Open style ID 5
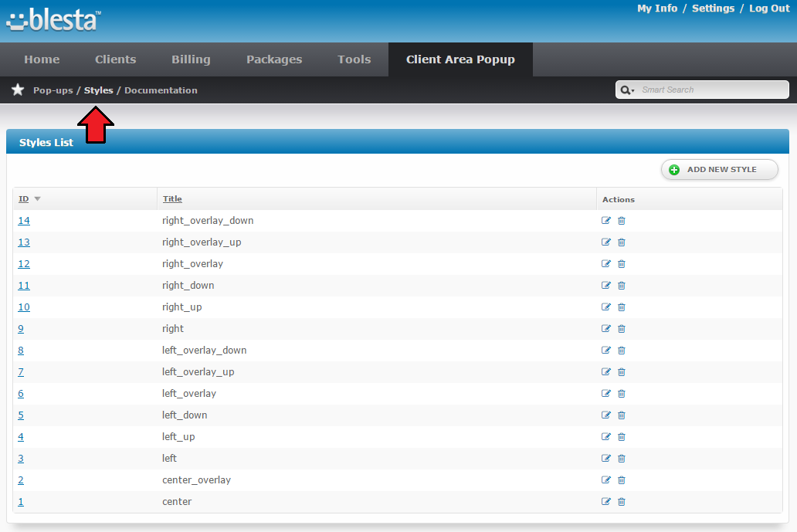This screenshot has height=532, width=797. coord(21,415)
